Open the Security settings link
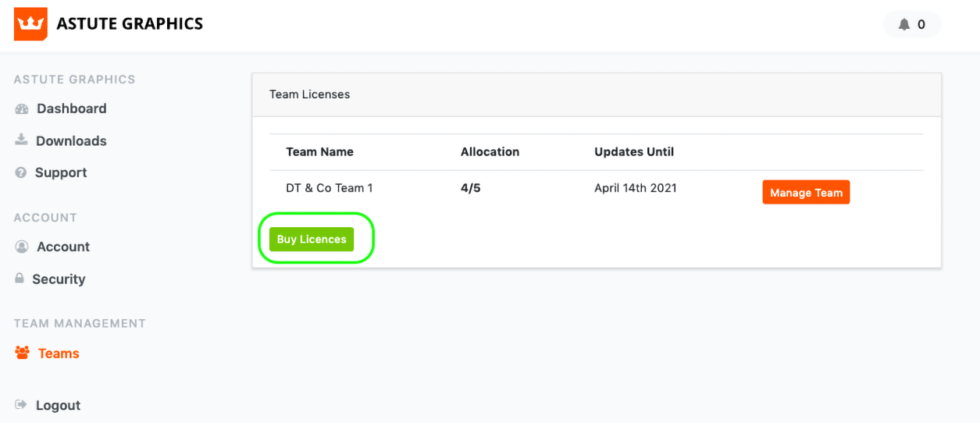 59,279
